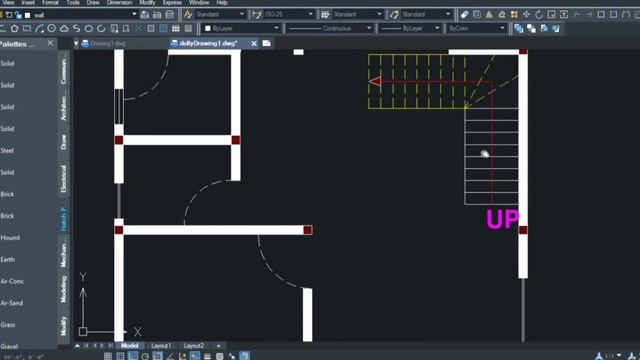Select the Spline draw tool
This screenshot has height=360, width=640.
tap(76, 29)
